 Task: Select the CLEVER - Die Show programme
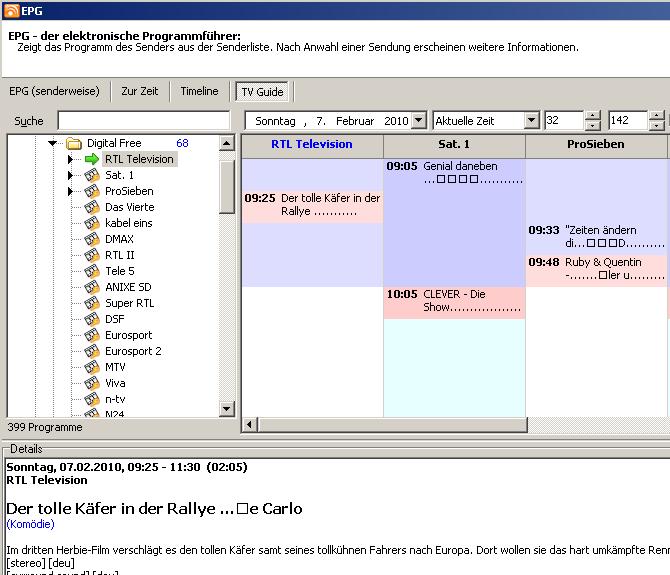(454, 303)
